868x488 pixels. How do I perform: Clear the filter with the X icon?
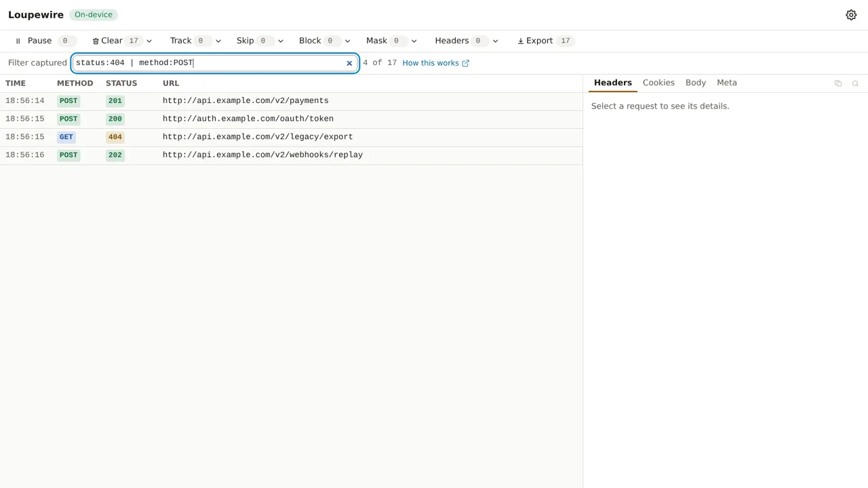(349, 63)
